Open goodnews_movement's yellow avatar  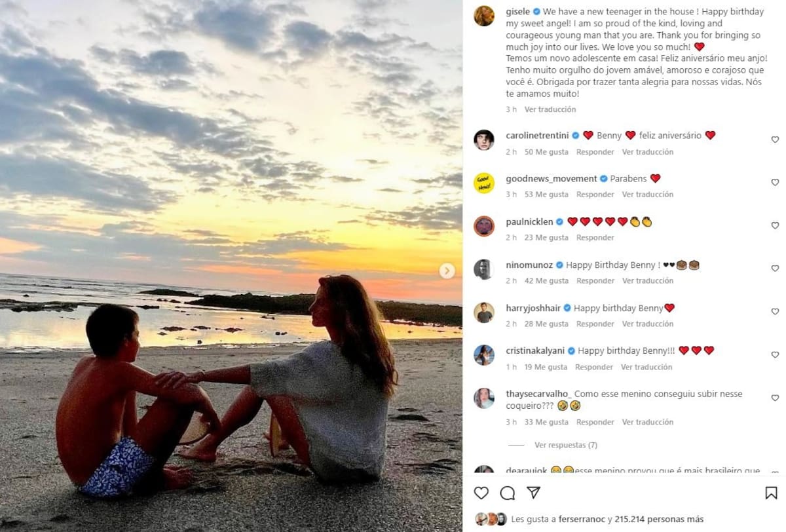pyautogui.click(x=484, y=183)
